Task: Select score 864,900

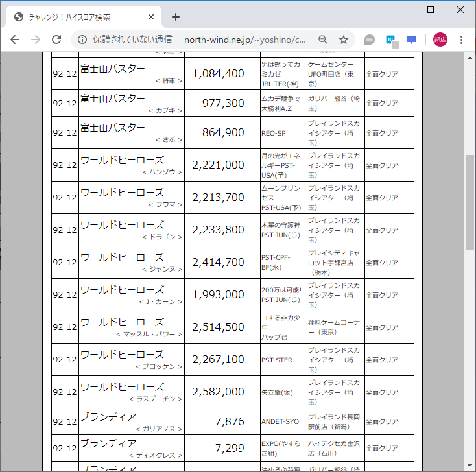Action: 223,132
